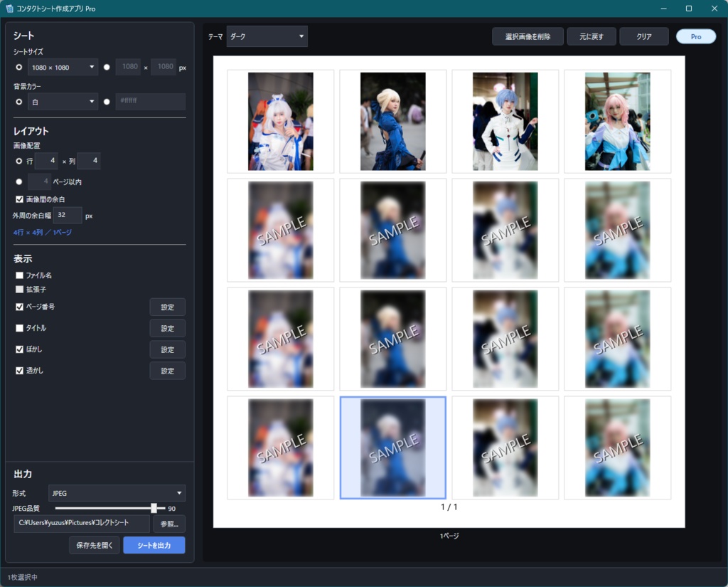Click the 保存先を開く button
The image size is (728, 587).
tap(95, 545)
